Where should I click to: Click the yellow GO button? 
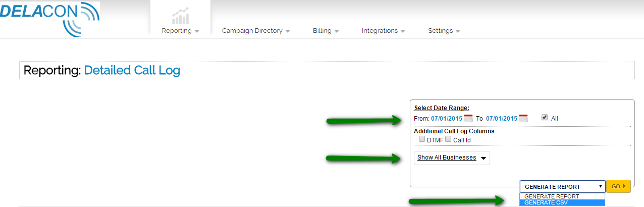point(619,186)
